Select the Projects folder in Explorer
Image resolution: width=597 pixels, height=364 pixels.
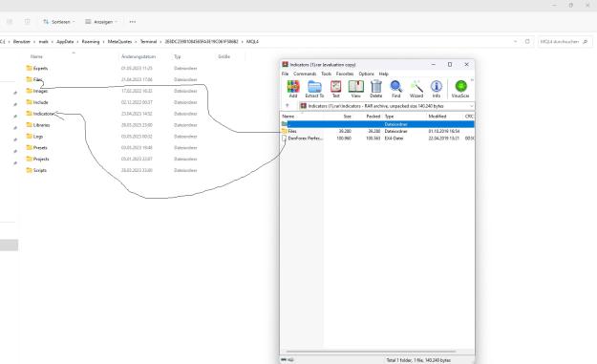click(x=37, y=160)
